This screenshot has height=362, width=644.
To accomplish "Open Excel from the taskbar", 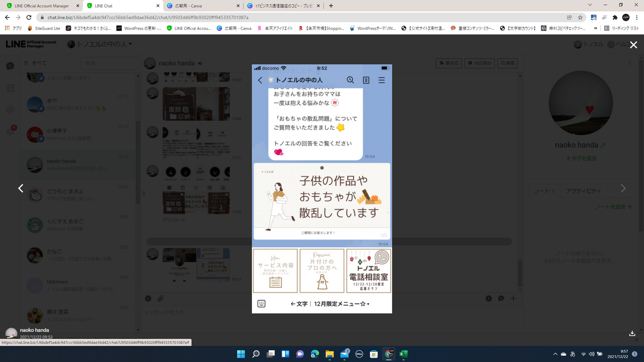I will pyautogui.click(x=403, y=354).
